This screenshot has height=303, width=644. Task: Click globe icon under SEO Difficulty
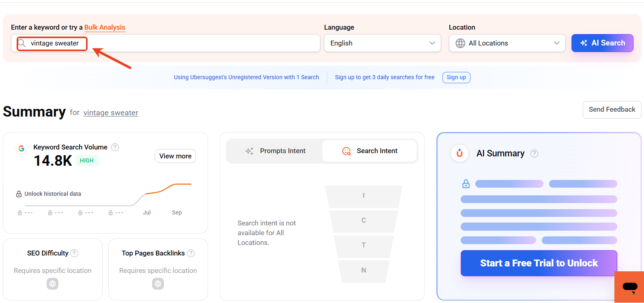pyautogui.click(x=53, y=284)
